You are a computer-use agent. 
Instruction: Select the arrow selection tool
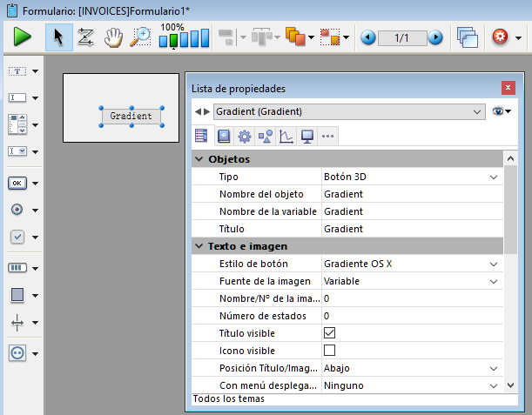[58, 37]
